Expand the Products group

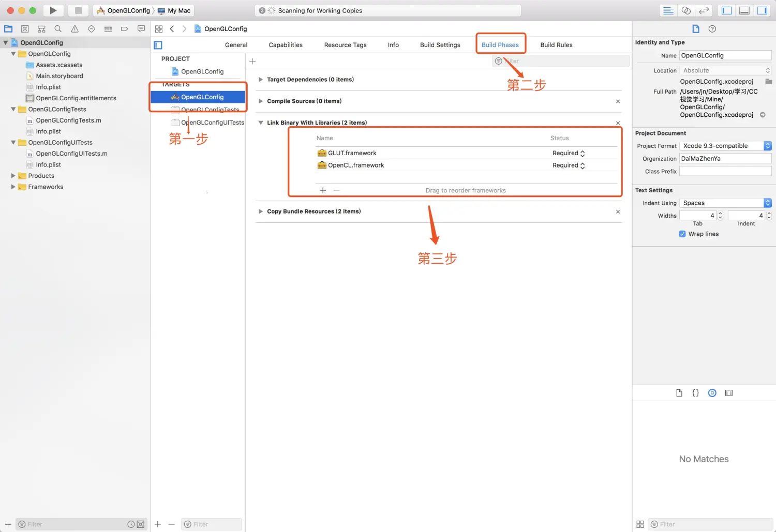[x=13, y=176]
